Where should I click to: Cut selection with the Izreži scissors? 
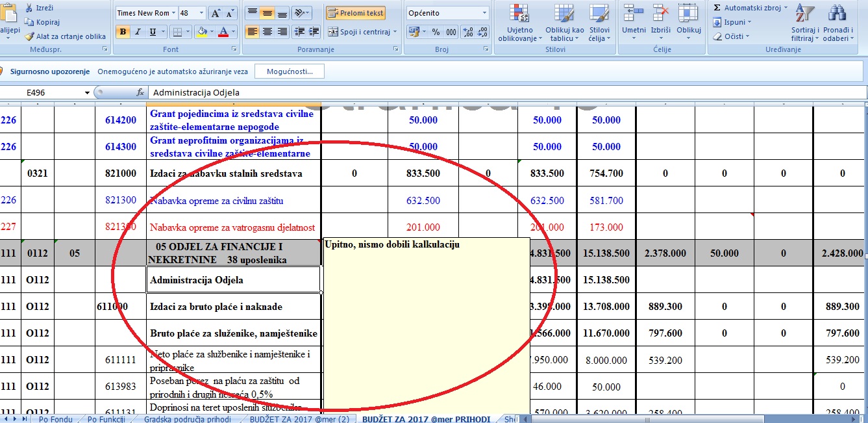point(40,8)
